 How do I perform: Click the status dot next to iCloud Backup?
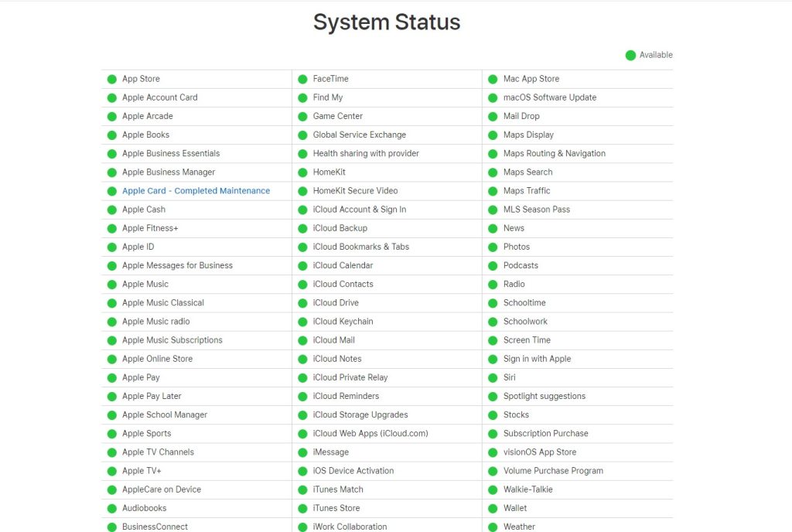click(302, 229)
